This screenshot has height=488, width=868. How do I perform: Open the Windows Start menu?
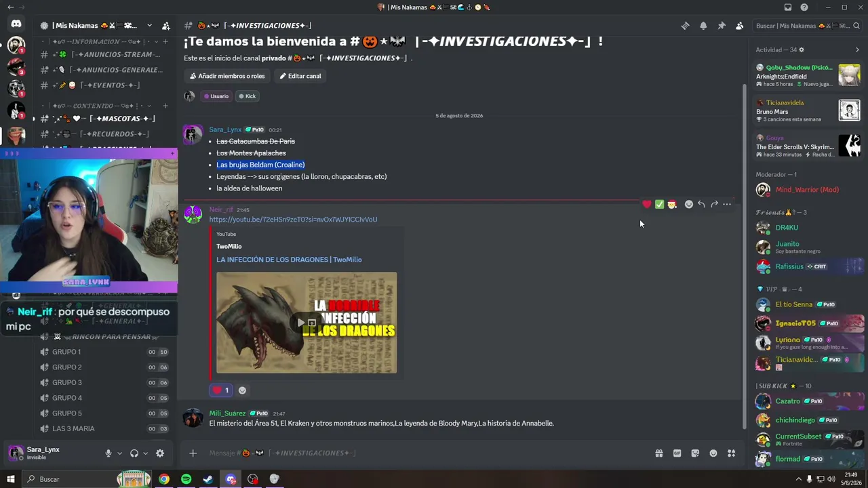10,479
